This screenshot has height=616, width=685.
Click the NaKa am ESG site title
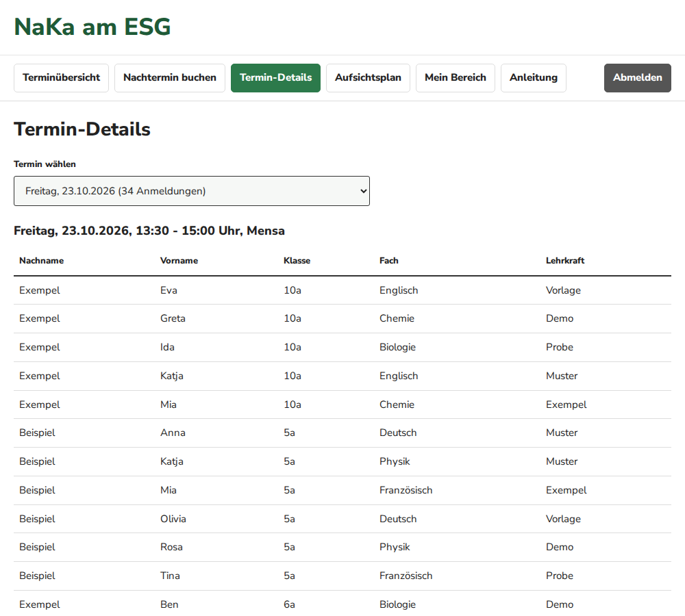pos(92,27)
